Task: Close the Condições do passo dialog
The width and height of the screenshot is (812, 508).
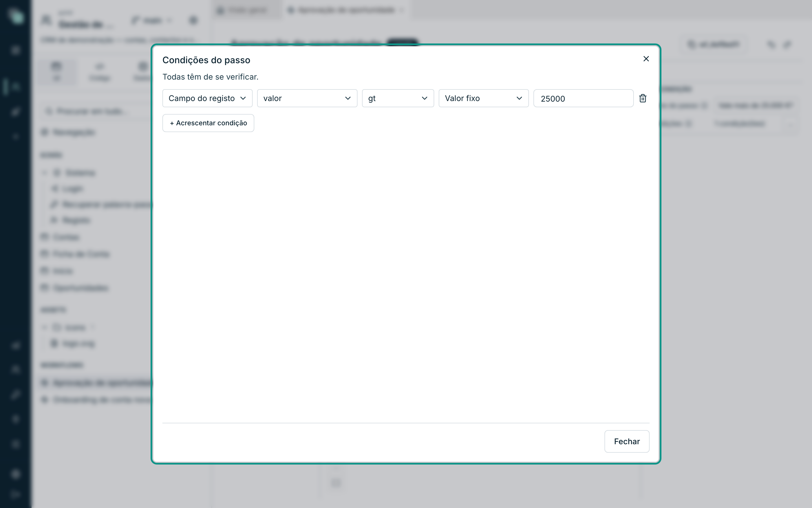Action: point(646,59)
